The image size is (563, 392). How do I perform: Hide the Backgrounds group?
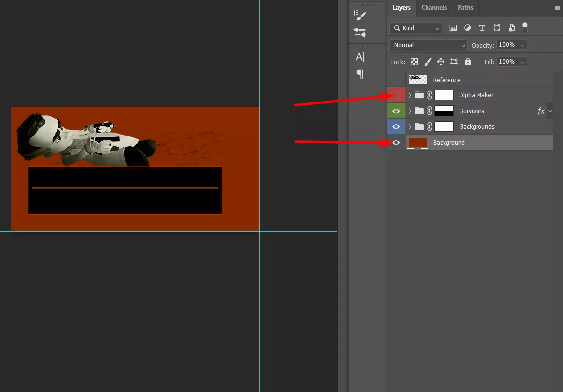pos(396,126)
